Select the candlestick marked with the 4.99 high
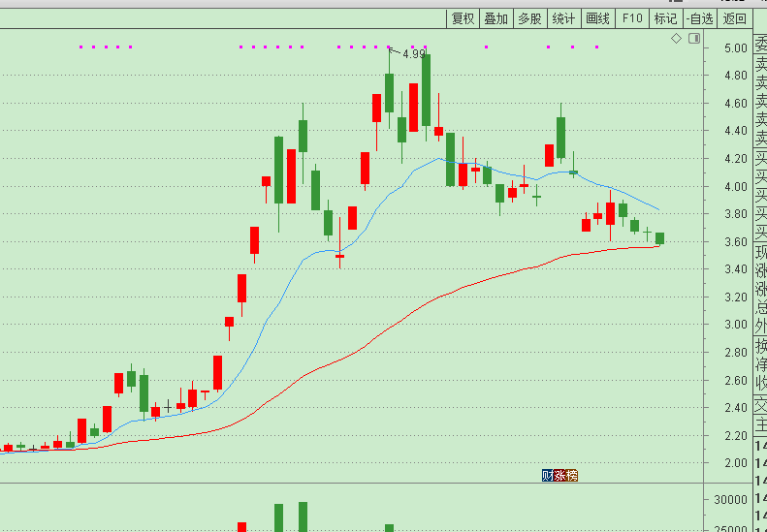Image resolution: width=767 pixels, height=532 pixels. pyautogui.click(x=390, y=93)
